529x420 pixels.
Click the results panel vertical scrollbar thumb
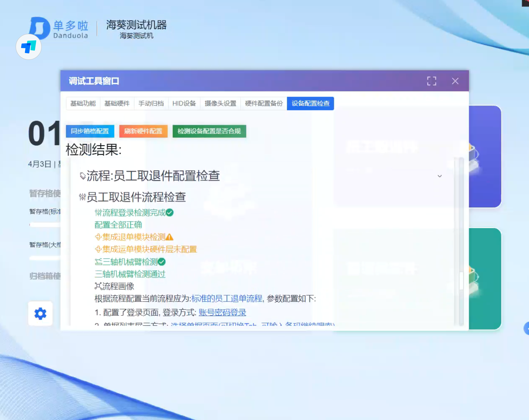[461, 281]
